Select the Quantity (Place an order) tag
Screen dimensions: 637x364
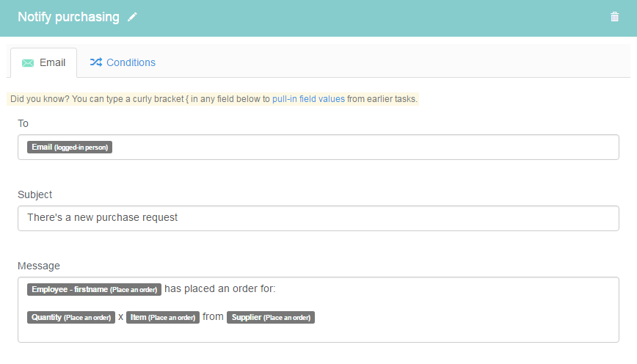pyautogui.click(x=71, y=317)
